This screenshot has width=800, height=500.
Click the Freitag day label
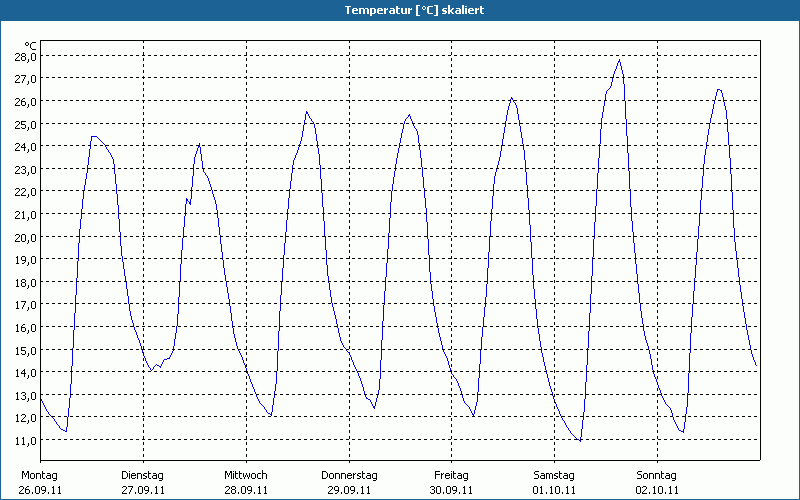pyautogui.click(x=451, y=475)
